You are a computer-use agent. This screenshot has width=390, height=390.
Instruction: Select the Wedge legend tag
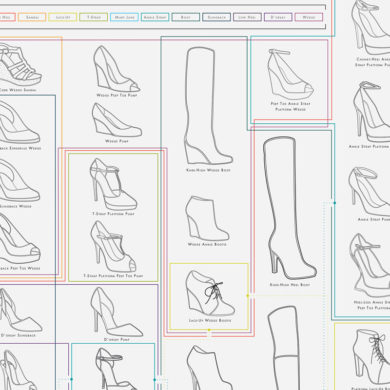point(309,17)
